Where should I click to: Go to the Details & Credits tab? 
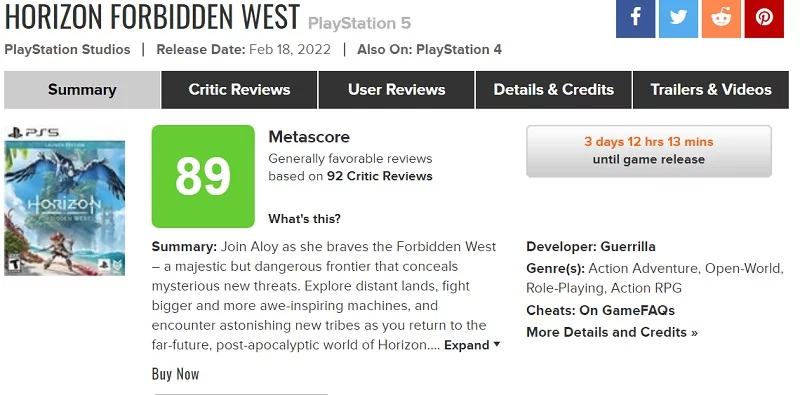(x=554, y=90)
